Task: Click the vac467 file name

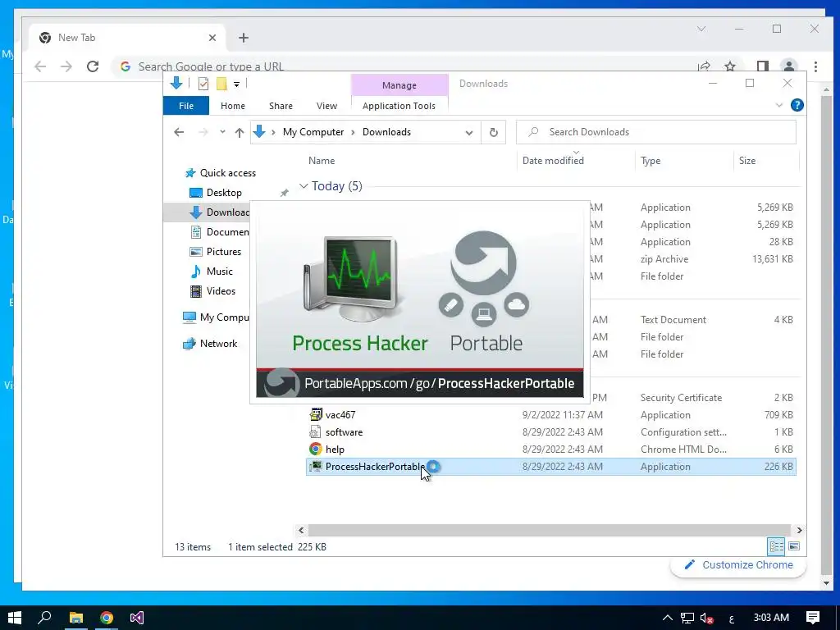Action: [340, 414]
